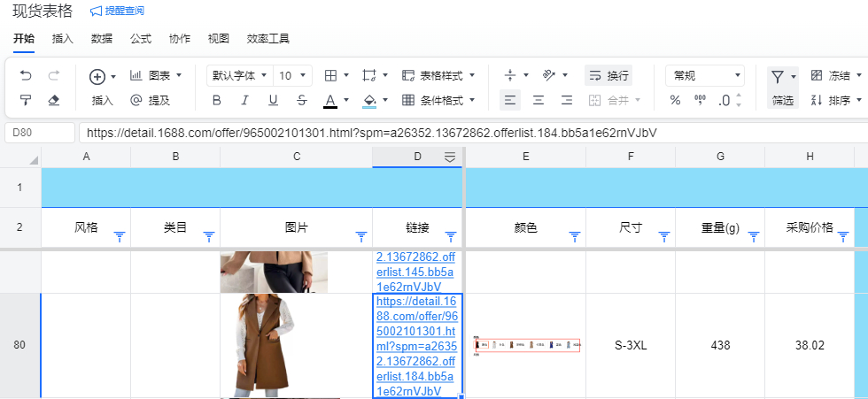868x399 pixels.
Task: Toggle bold formatting
Action: pos(216,100)
